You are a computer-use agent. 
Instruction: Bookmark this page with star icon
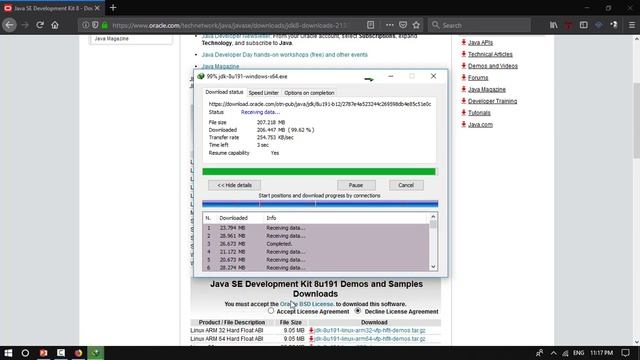click(x=416, y=25)
